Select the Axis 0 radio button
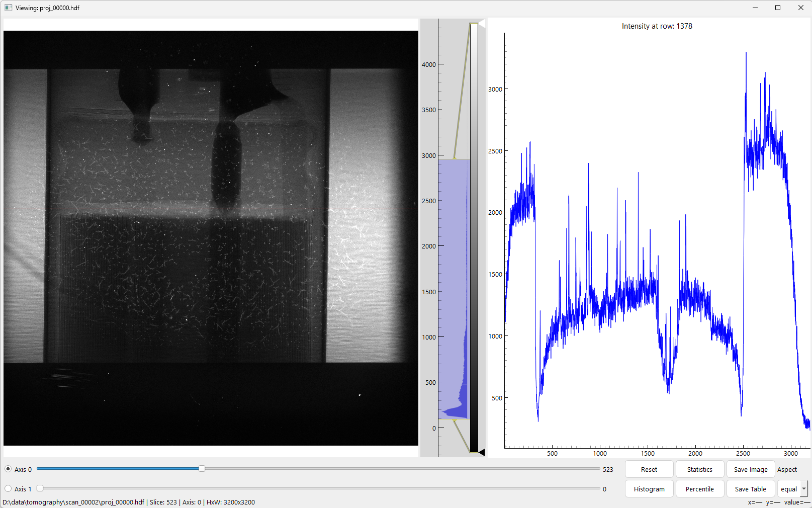 pyautogui.click(x=8, y=469)
